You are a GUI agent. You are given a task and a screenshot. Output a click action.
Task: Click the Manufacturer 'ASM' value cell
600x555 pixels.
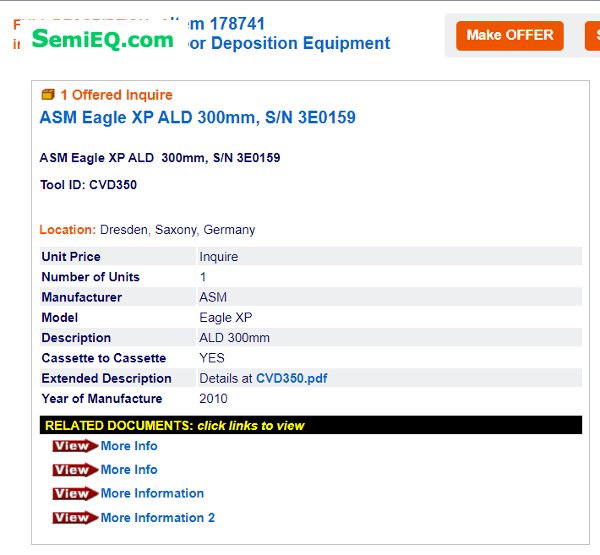(390, 297)
